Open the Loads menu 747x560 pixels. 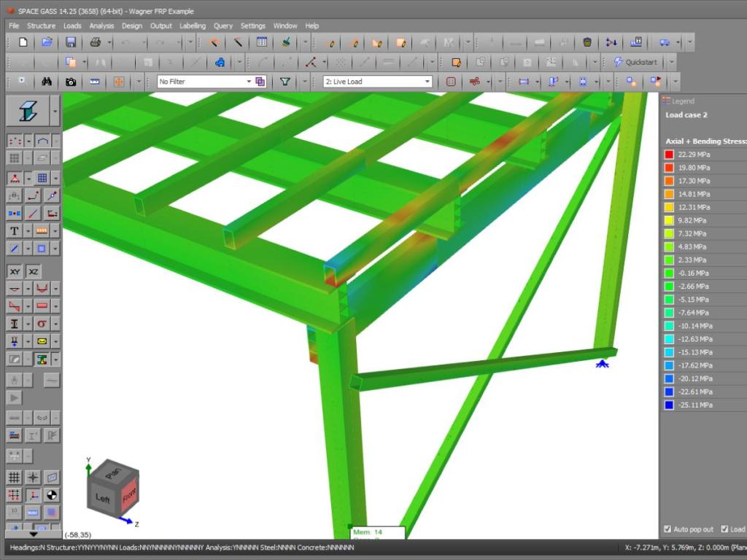coord(72,26)
